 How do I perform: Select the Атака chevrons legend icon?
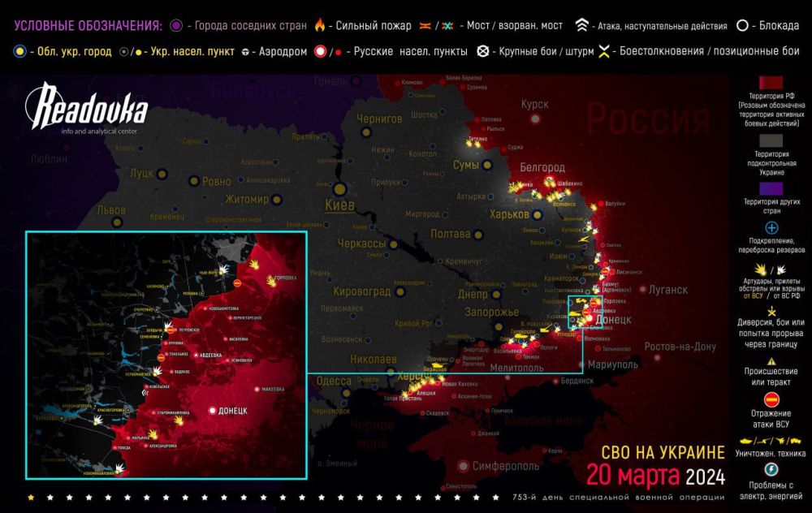pos(582,25)
